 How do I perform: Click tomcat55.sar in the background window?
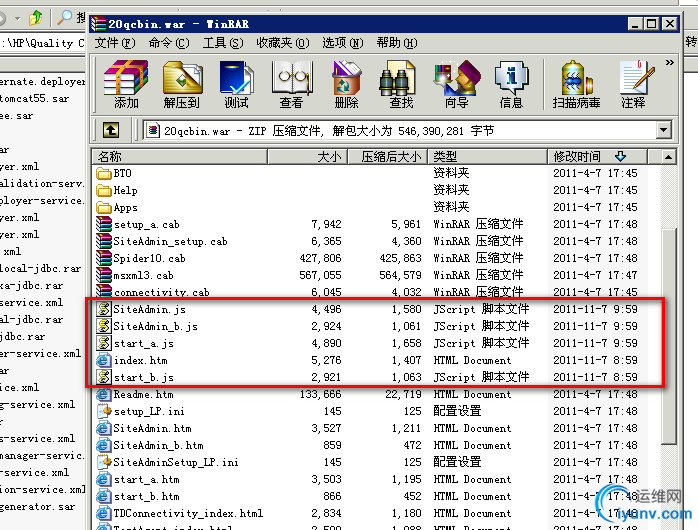(x=34, y=98)
